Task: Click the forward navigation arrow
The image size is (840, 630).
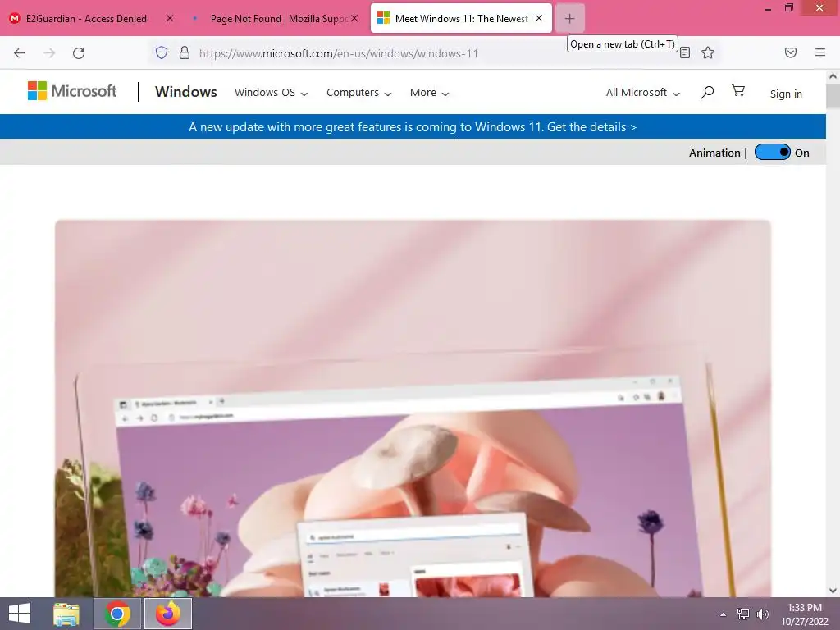Action: click(49, 53)
